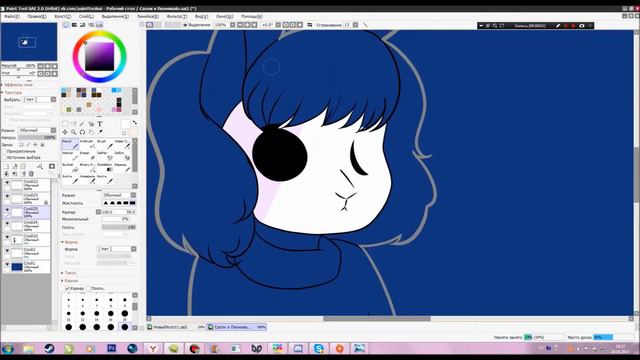
Task: Select the Bucket fill tool
Action: [70, 167]
